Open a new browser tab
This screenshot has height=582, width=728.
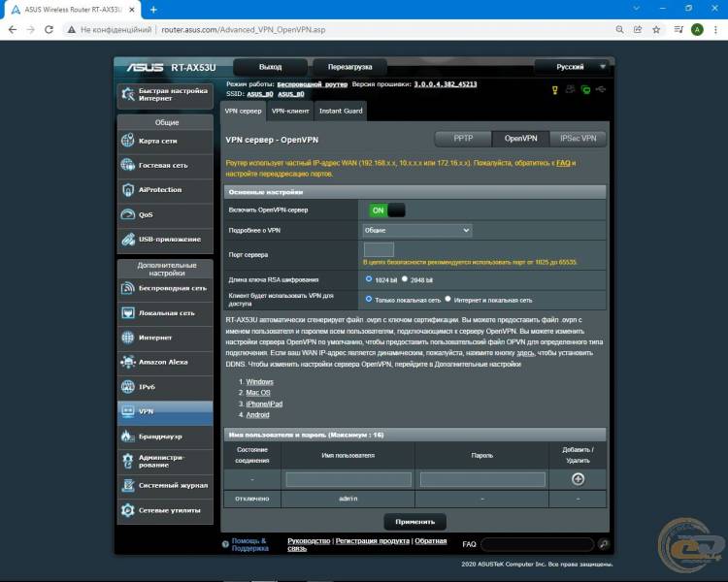pyautogui.click(x=153, y=10)
